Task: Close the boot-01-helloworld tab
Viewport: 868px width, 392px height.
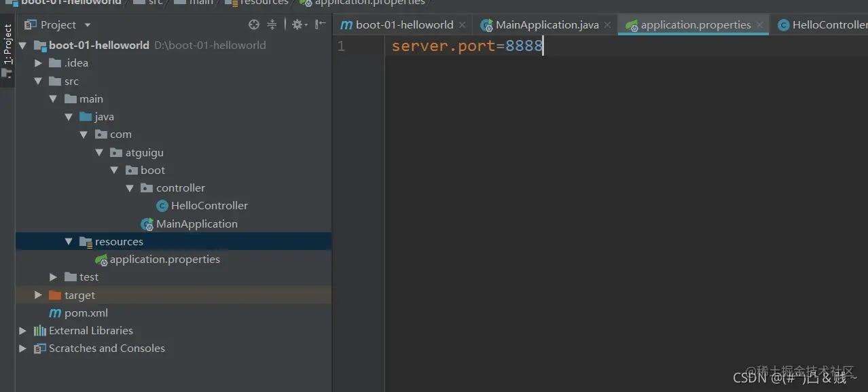Action: click(463, 25)
